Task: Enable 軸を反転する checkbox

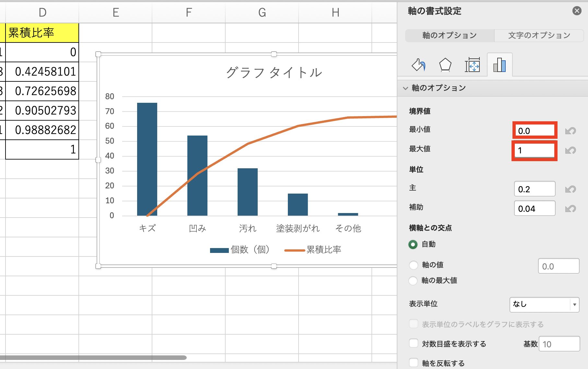Action: (x=414, y=363)
